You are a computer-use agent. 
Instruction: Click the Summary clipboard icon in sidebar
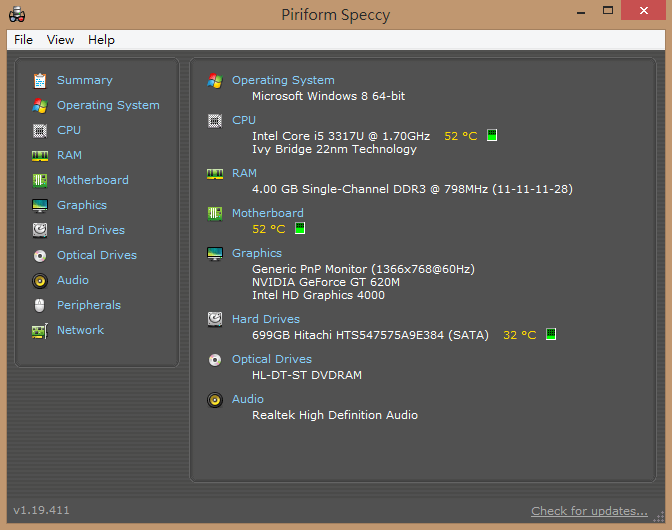tap(40, 81)
